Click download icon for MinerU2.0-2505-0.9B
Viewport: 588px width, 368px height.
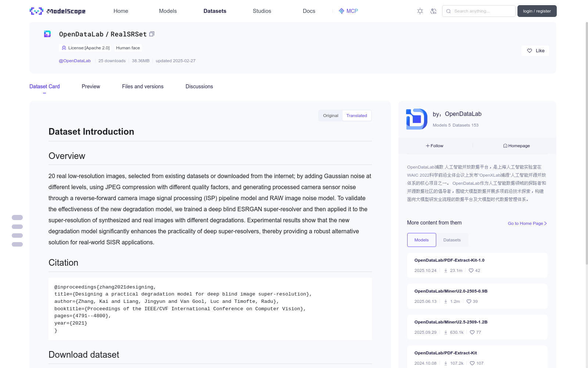pos(446,301)
